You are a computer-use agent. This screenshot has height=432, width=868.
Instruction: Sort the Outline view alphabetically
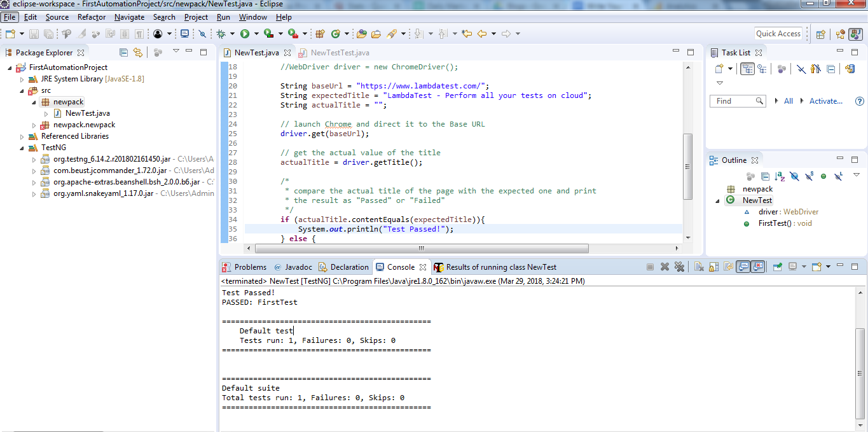(x=779, y=177)
